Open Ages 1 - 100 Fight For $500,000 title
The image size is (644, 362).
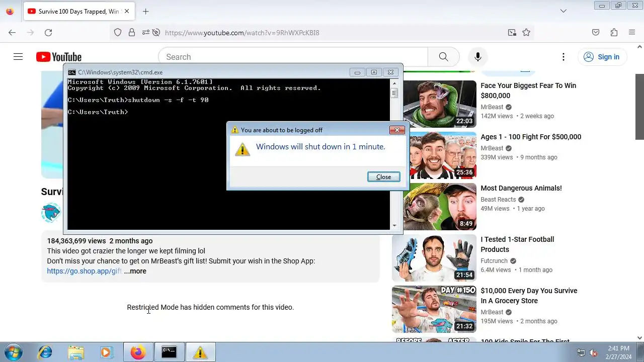(531, 137)
